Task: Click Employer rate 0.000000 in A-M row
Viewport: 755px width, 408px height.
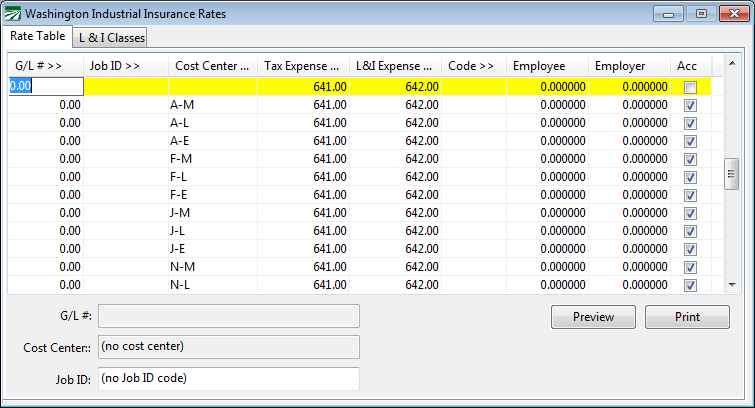Action: [629, 105]
